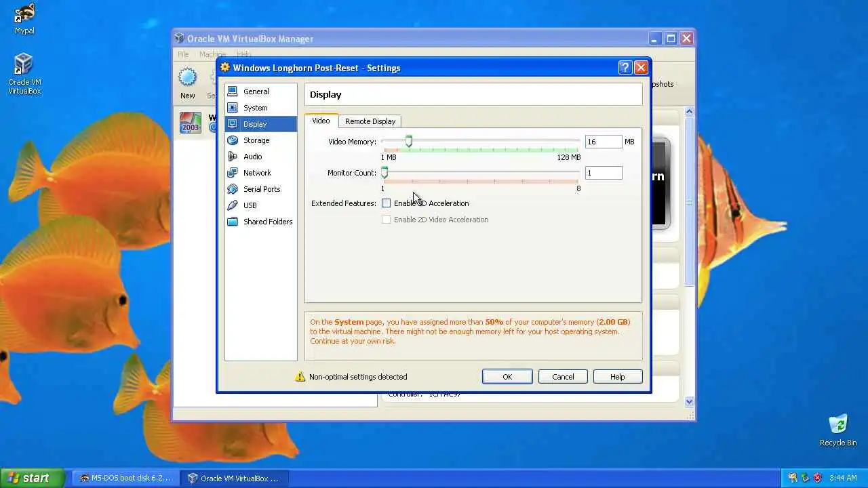Open the File menu in VirtualBox Manager
868x488 pixels.
pos(183,54)
